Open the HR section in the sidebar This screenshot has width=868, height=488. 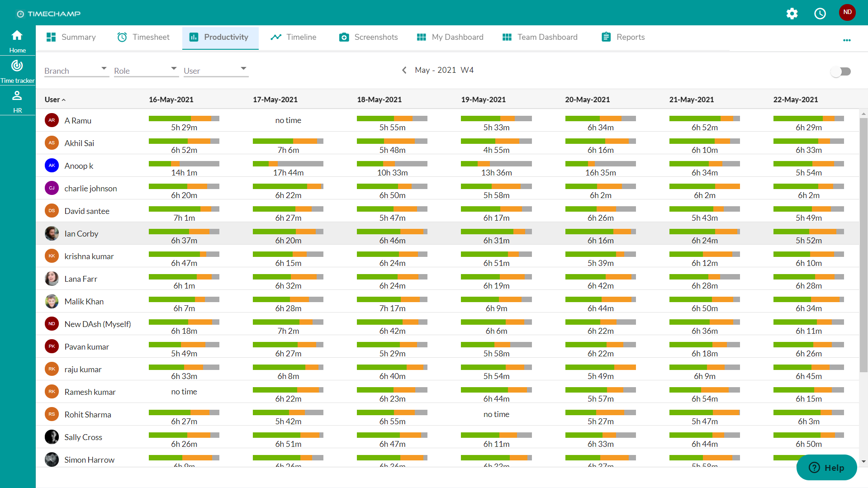[x=17, y=100]
